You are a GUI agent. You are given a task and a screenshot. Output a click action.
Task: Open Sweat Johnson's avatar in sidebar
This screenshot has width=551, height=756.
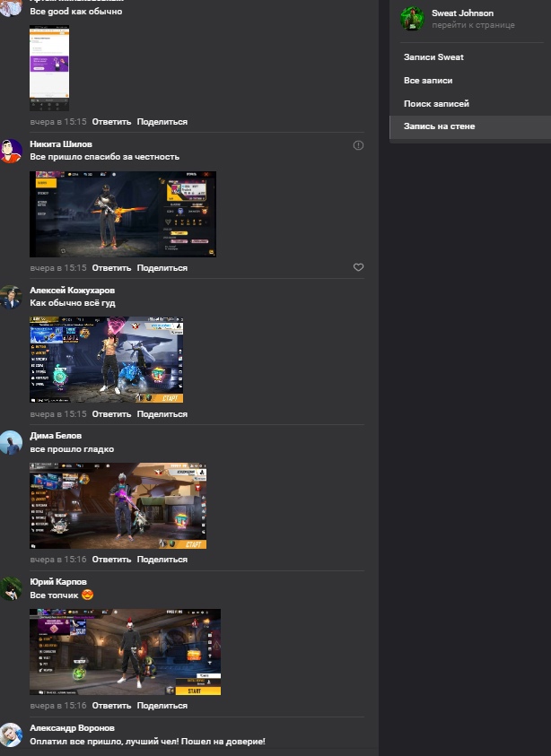click(412, 19)
